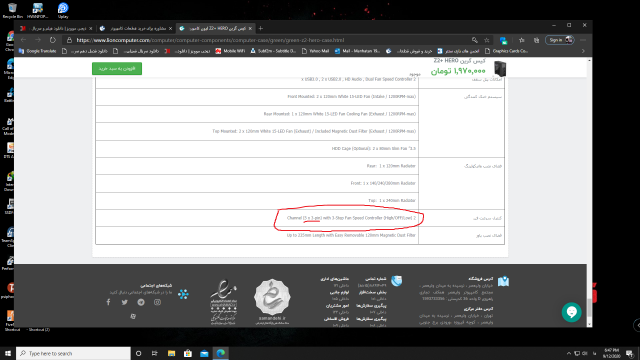Open Task View on the taskbar
This screenshot has height=360, width=640.
(155, 353)
